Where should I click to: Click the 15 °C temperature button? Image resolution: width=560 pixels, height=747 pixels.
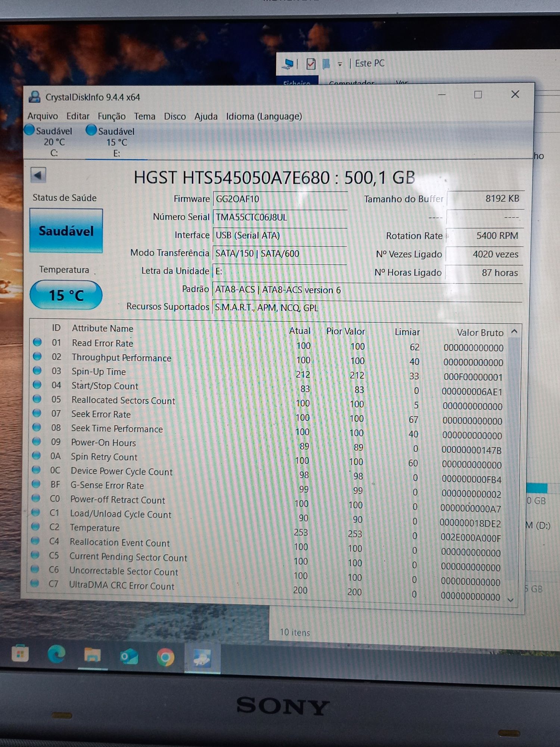66,295
